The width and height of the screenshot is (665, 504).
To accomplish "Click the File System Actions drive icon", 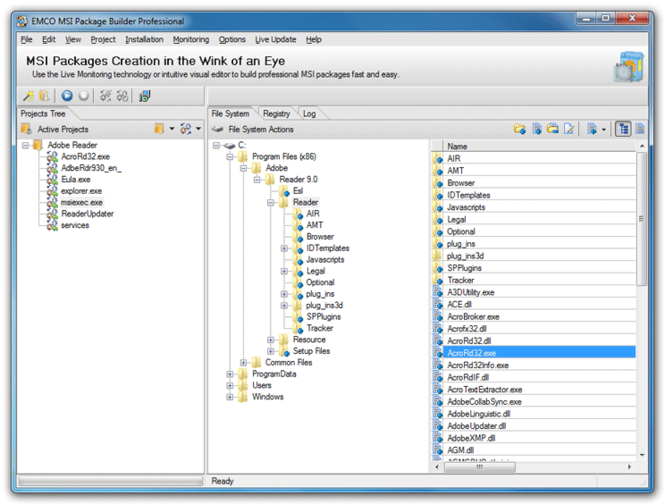I will click(x=218, y=129).
